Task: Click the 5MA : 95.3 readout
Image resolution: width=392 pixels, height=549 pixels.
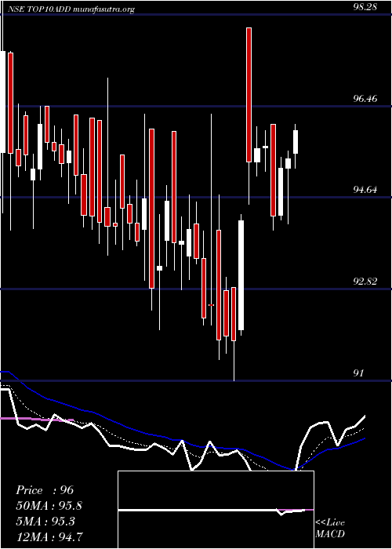Action: tap(45, 521)
